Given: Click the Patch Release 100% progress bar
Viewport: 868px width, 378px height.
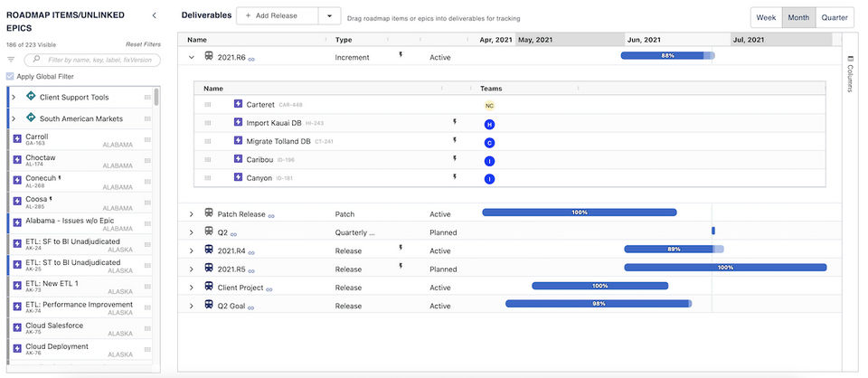Looking at the screenshot, I should (580, 213).
